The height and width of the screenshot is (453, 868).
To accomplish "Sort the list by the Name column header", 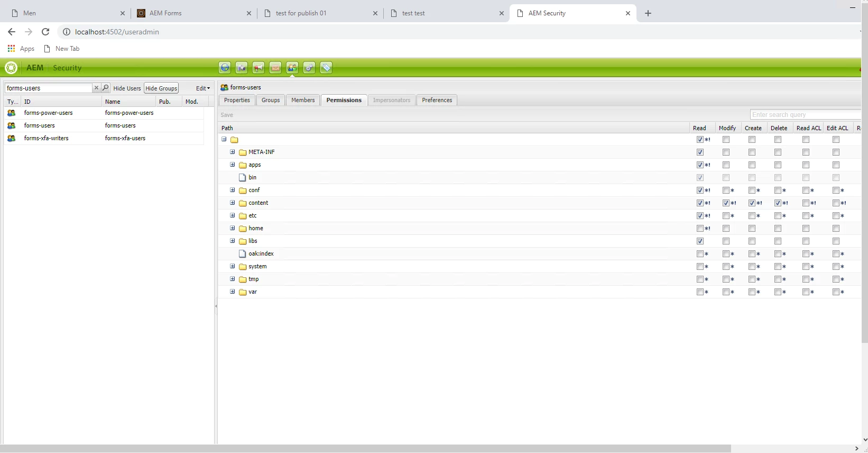I will [129, 102].
